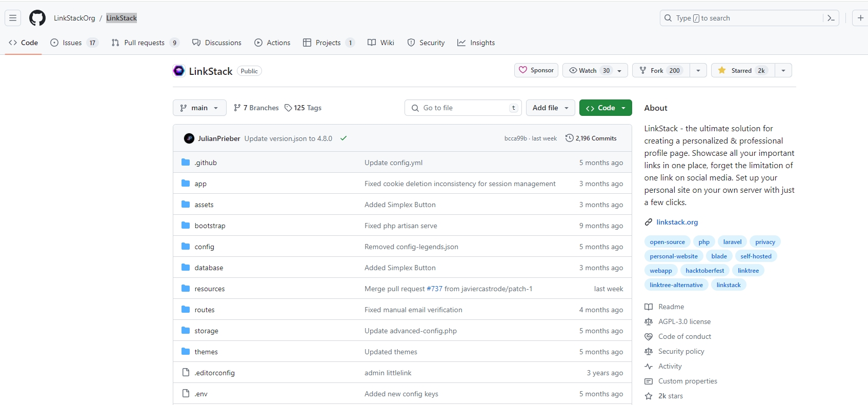Screen dimensions: 868x405
Task: Click the commits history clock icon
Action: click(569, 138)
